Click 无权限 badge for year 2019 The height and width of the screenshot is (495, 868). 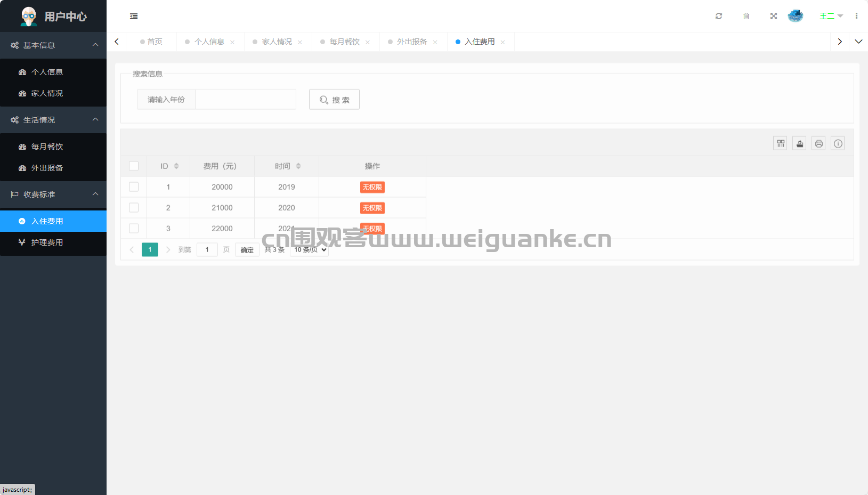372,187
